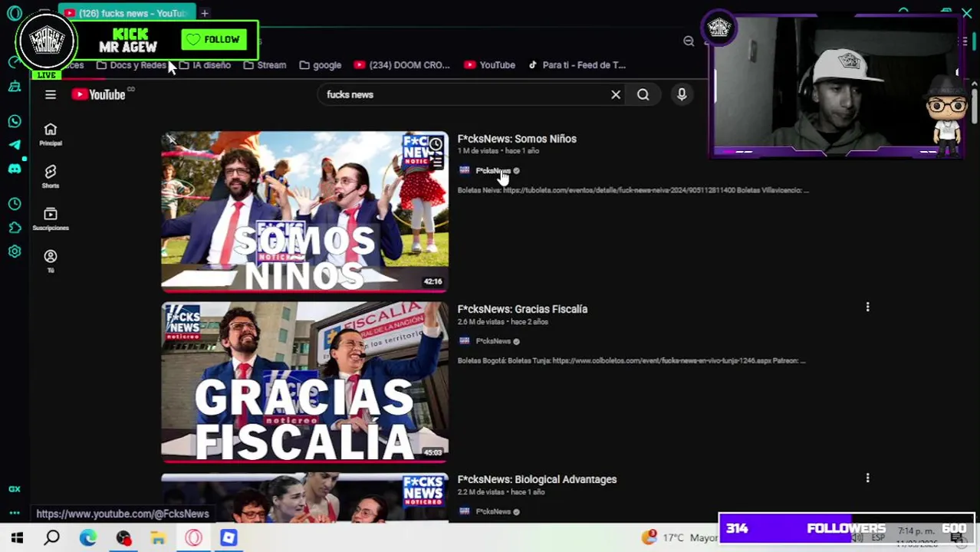Open the Windows Start menu
This screenshot has width=980, height=552.
click(x=17, y=538)
